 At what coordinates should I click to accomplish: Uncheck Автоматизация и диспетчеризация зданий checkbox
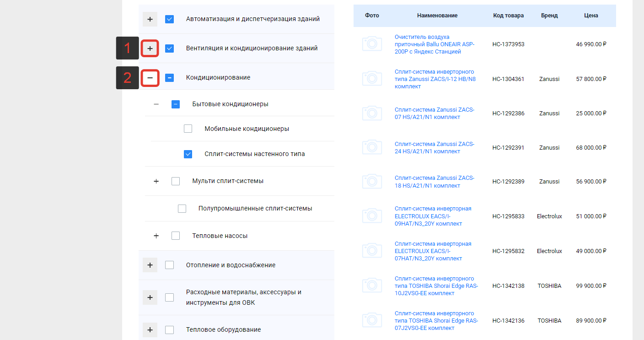point(169,19)
